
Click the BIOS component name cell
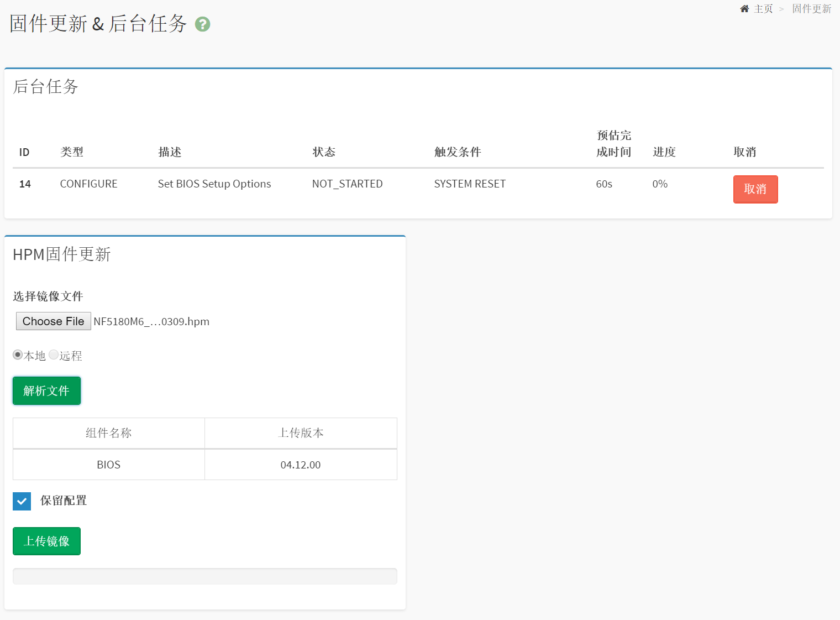click(108, 465)
